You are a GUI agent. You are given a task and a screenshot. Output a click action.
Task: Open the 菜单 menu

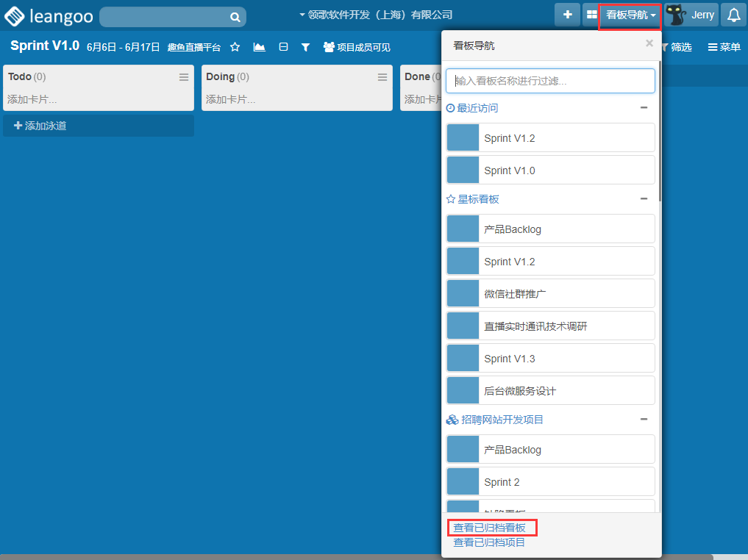724,47
